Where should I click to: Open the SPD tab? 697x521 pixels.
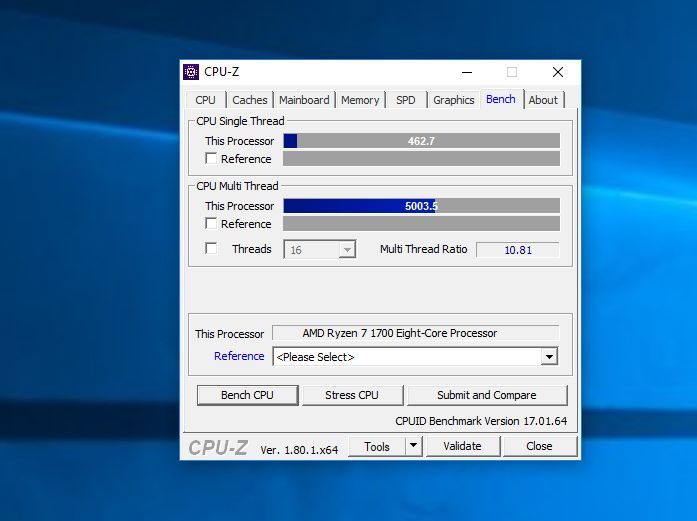[406, 100]
